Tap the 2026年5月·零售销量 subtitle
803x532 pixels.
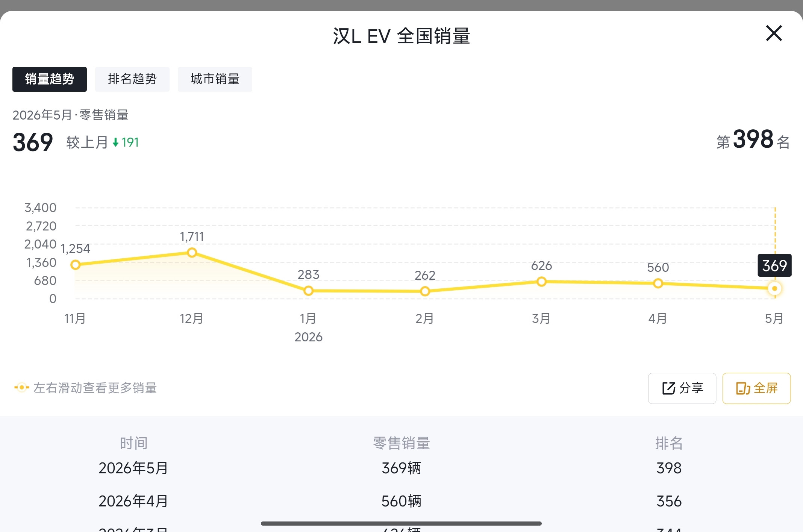pyautogui.click(x=71, y=115)
